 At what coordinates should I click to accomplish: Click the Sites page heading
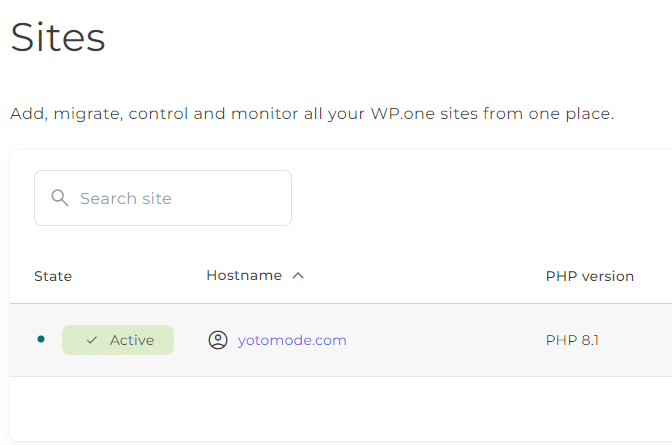click(58, 38)
